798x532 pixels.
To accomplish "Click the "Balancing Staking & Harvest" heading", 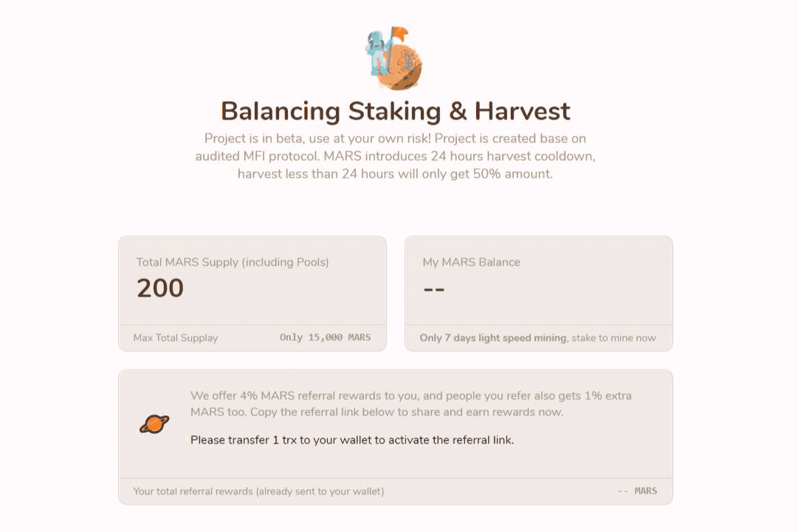I will pos(395,111).
